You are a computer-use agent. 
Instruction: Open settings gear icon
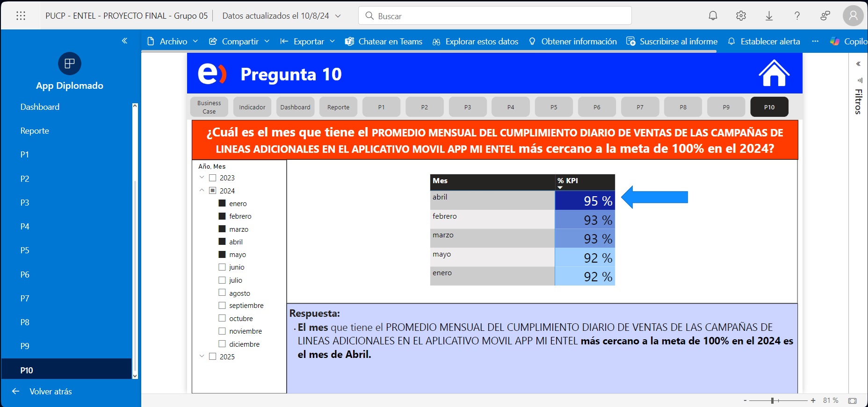pos(741,16)
